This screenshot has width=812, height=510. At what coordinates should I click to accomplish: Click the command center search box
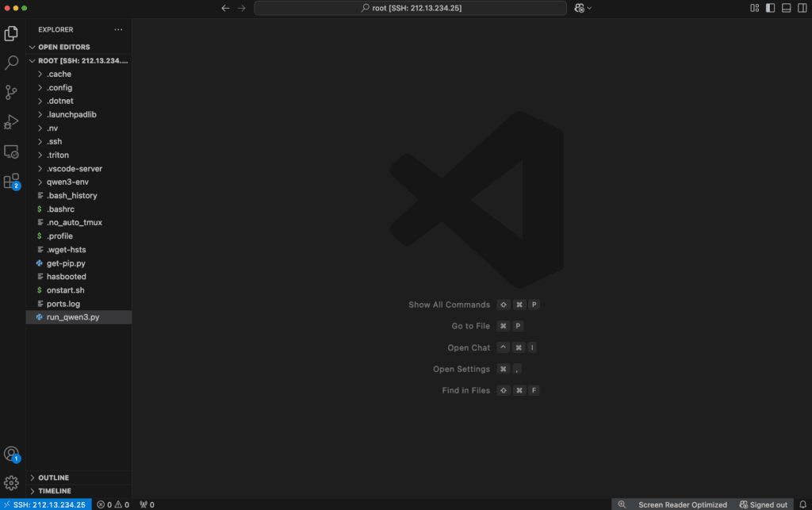coord(410,8)
